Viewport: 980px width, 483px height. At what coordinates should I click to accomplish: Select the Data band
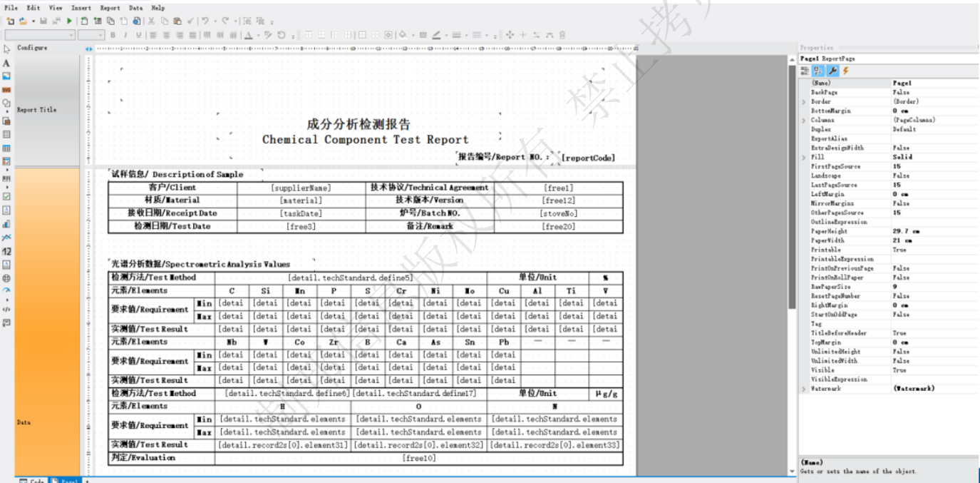[x=48, y=322]
